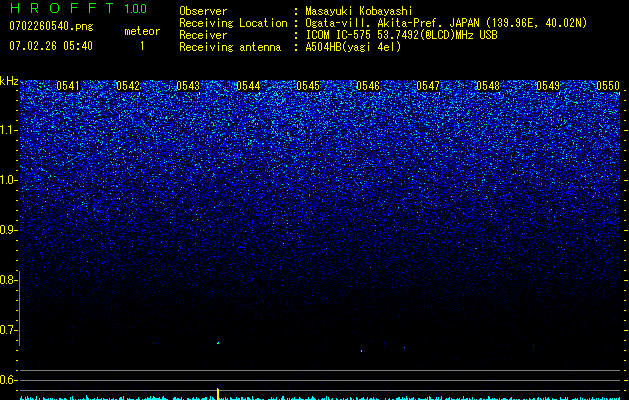Click the 0543 time marker
Image resolution: width=629 pixels, height=400 pixels.
pyautogui.click(x=188, y=86)
